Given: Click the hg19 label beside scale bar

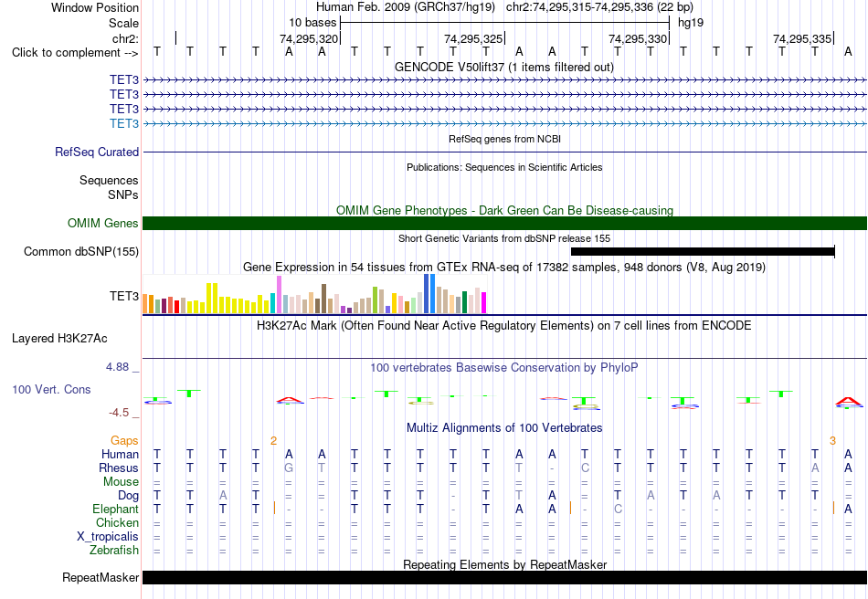Looking at the screenshot, I should pos(691,23).
